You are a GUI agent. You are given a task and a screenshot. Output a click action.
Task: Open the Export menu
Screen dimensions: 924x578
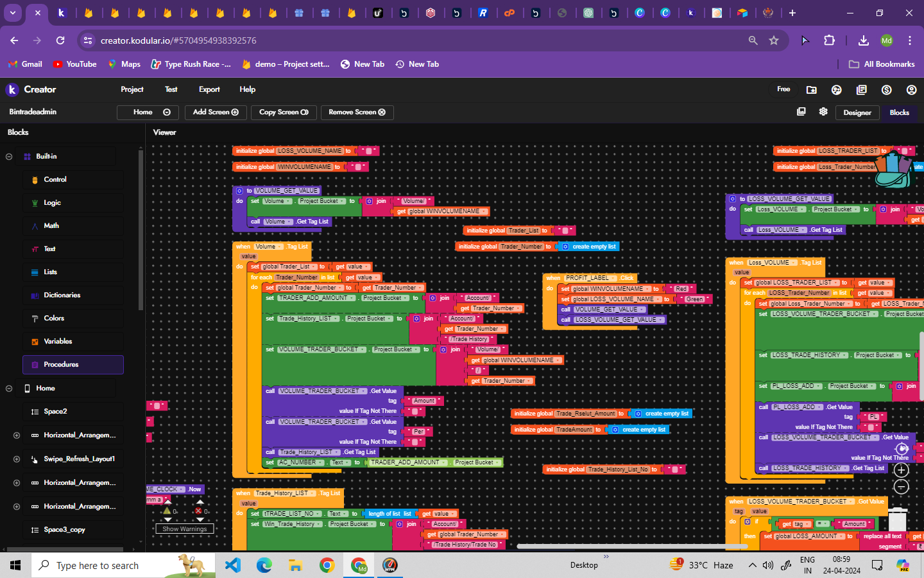tap(209, 89)
